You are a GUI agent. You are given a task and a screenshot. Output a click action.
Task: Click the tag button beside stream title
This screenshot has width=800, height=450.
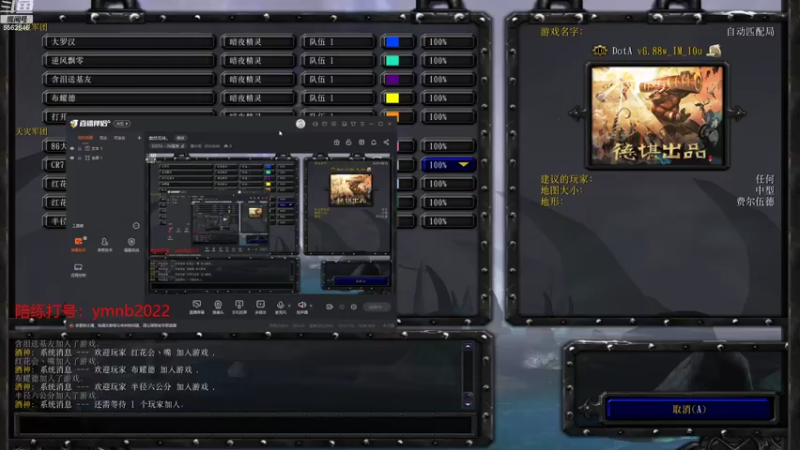click(x=180, y=138)
